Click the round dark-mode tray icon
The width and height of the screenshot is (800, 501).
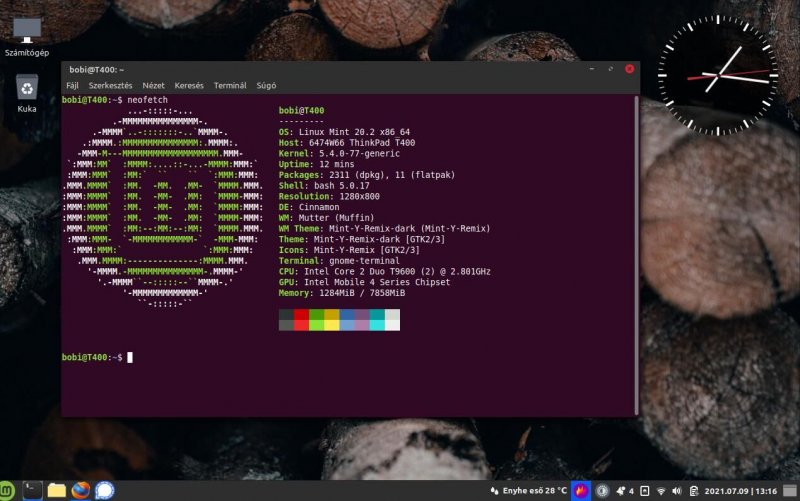603,491
